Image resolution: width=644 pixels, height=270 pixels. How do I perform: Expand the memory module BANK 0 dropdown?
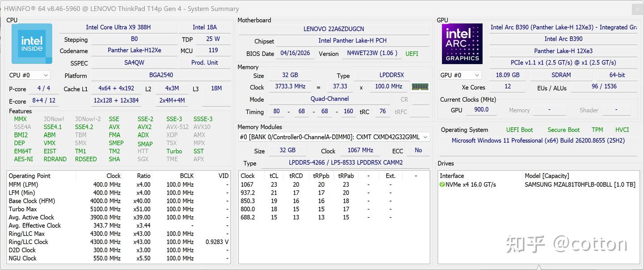pos(334,137)
